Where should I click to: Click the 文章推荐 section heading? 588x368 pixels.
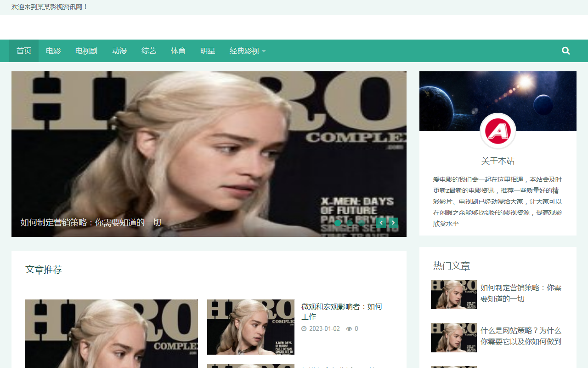(44, 270)
